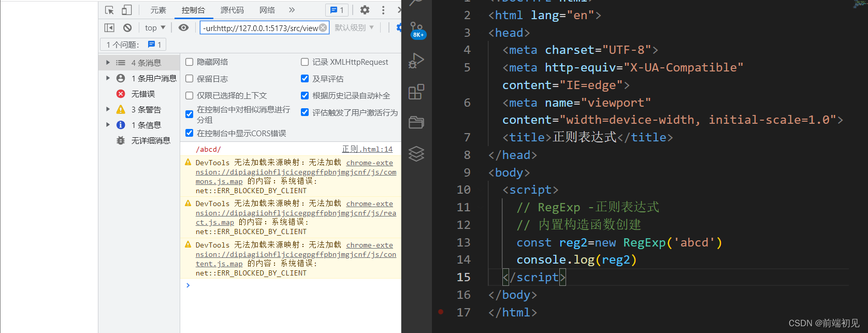Expand the 3 条警告 group
Viewport: 868px width, 333px height.
[x=108, y=109]
